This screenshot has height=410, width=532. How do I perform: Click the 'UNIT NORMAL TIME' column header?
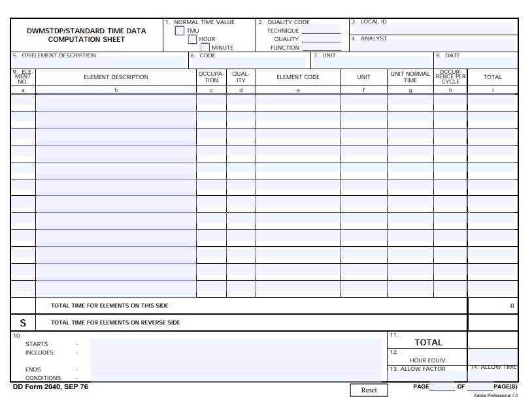click(410, 77)
